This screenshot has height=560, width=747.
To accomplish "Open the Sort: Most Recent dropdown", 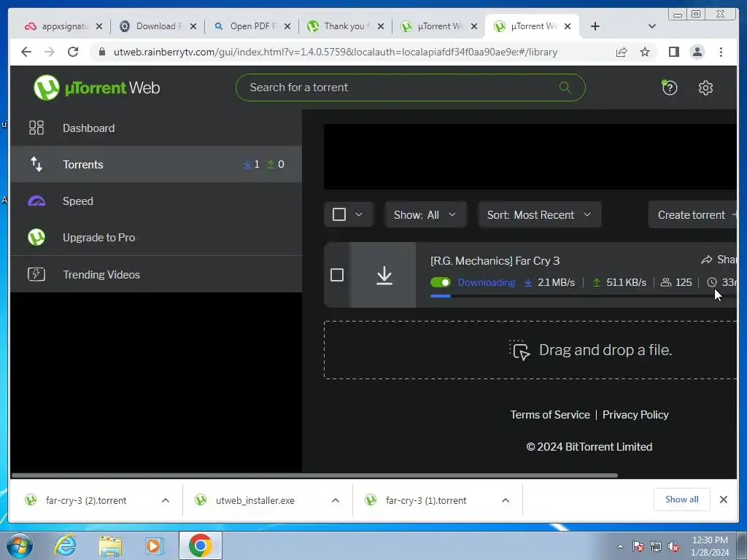I will click(539, 215).
